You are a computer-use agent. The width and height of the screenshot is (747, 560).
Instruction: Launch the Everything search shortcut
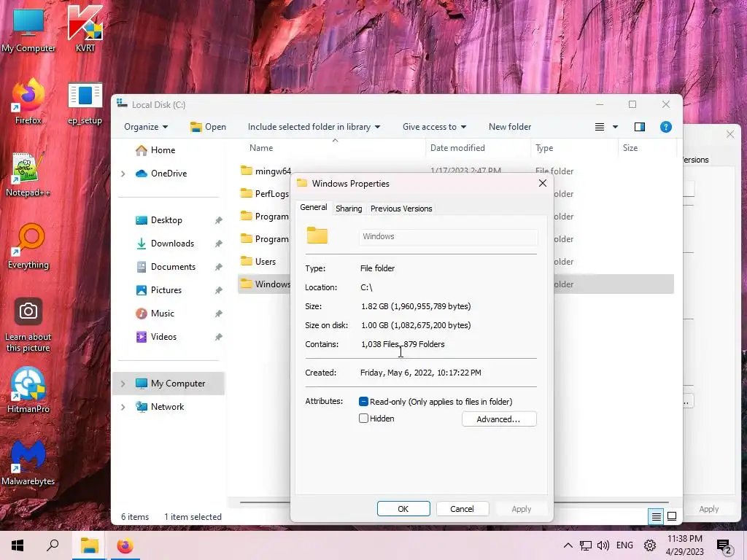(28, 246)
